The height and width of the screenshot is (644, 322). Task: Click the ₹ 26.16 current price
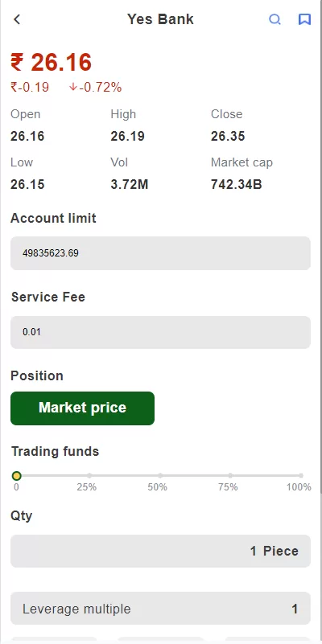pos(51,63)
